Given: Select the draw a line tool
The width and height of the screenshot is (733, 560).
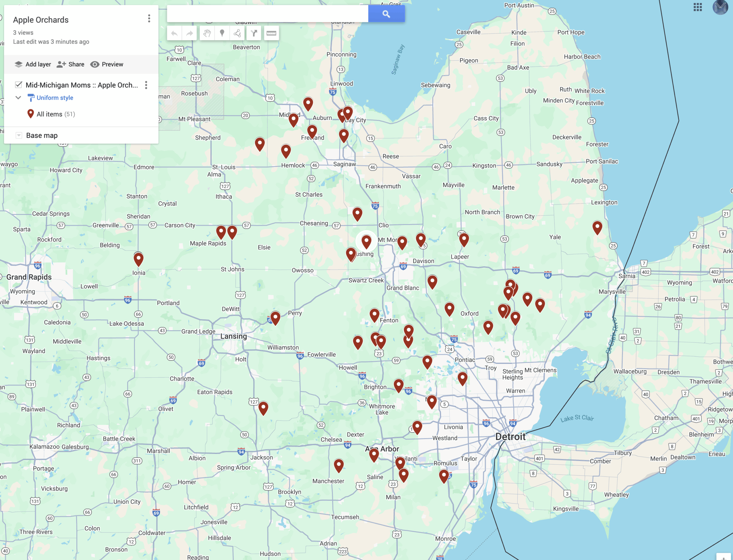Looking at the screenshot, I should (237, 33).
